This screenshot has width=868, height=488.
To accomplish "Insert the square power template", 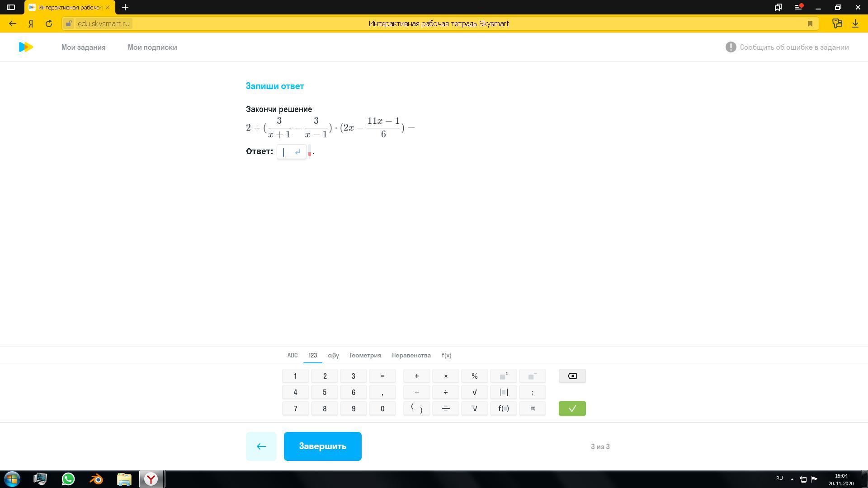I will (503, 376).
